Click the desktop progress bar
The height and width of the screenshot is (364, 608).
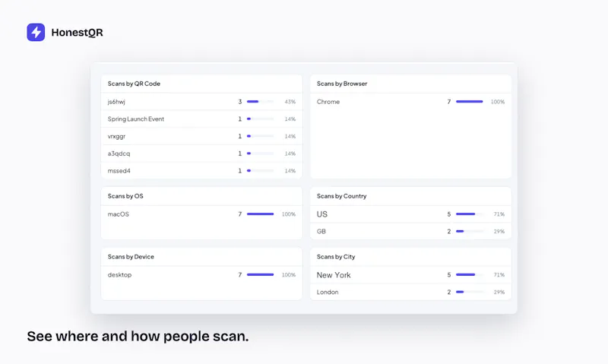260,274
